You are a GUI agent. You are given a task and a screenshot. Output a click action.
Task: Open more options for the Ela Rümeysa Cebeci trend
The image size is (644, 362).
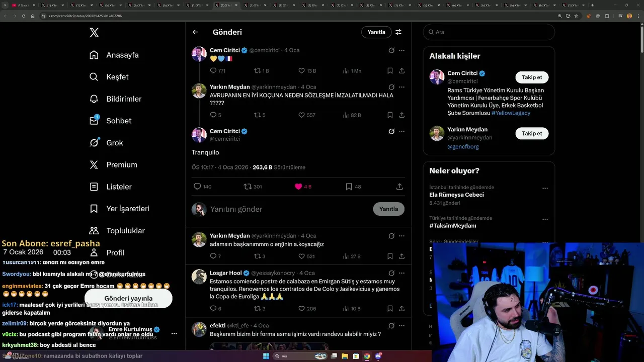545,188
